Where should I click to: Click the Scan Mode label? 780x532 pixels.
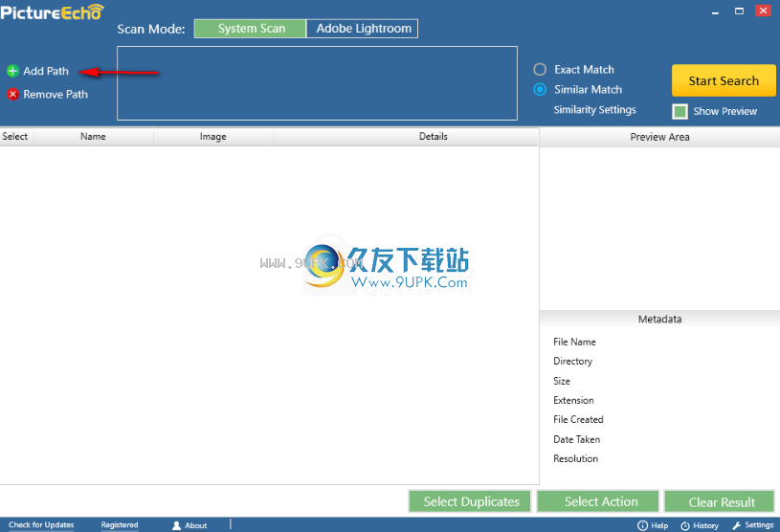(x=151, y=29)
